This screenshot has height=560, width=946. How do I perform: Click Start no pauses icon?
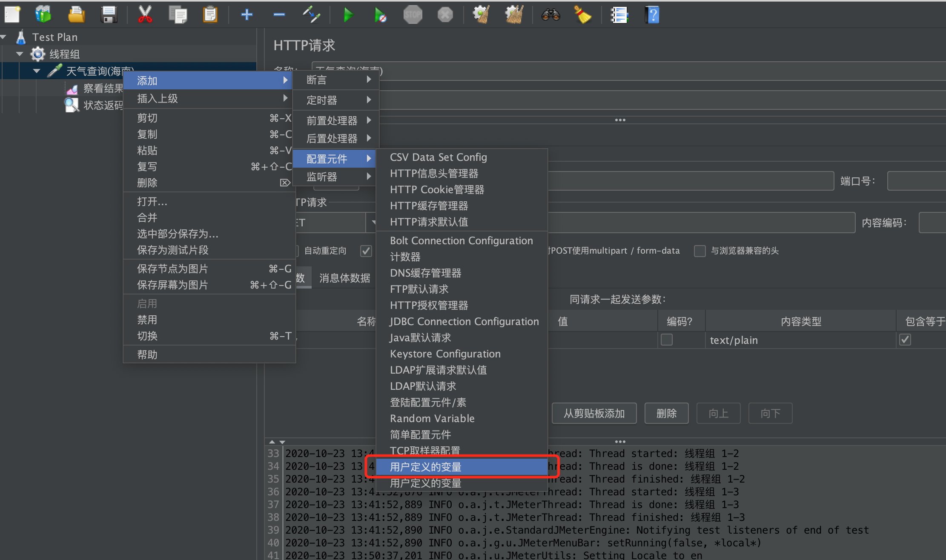pyautogui.click(x=380, y=15)
